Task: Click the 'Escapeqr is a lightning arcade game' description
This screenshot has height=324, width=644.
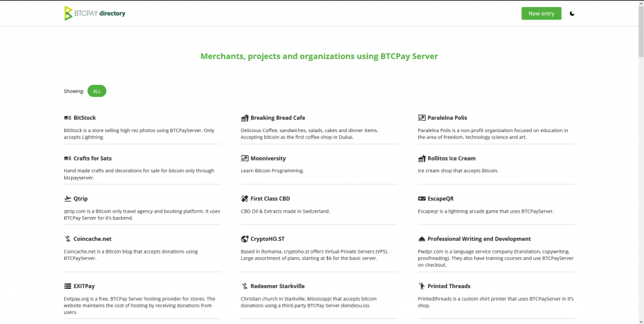Action: (x=486, y=211)
